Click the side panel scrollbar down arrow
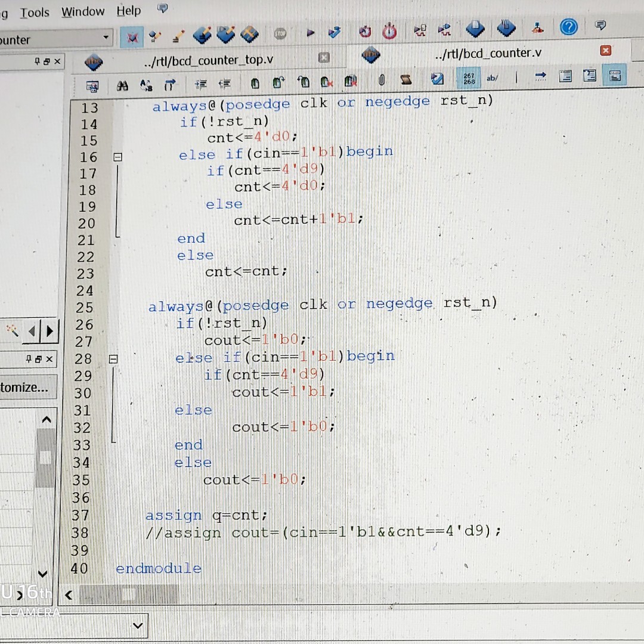This screenshot has height=644, width=644. click(x=43, y=574)
